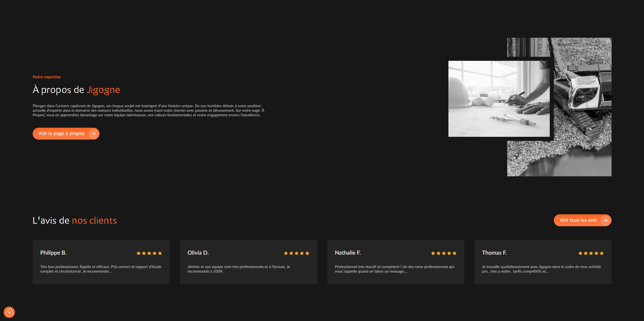Click the excavator on gravel photo

click(583, 106)
